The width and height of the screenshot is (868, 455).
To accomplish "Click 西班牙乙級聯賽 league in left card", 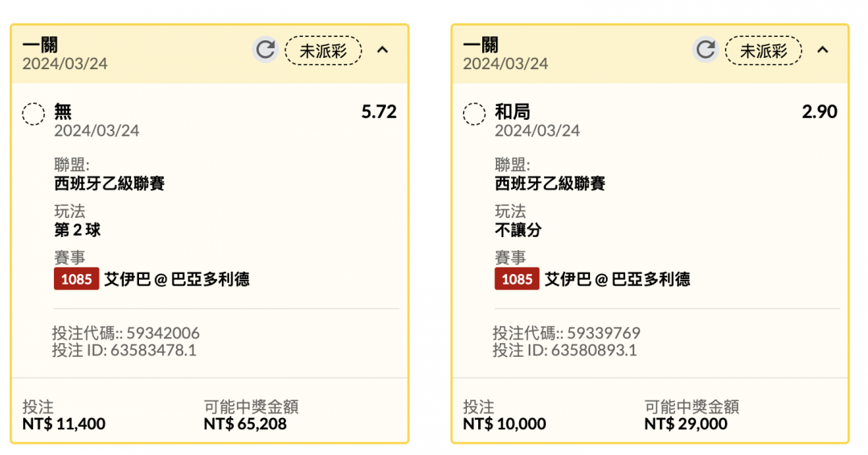I will [109, 183].
